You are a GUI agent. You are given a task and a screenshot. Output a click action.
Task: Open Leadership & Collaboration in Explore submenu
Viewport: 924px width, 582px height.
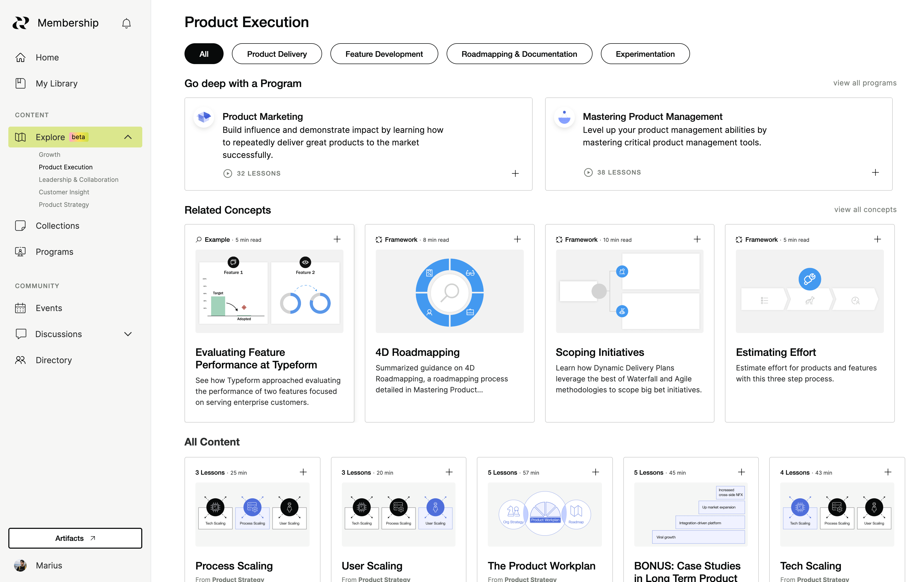(x=78, y=179)
